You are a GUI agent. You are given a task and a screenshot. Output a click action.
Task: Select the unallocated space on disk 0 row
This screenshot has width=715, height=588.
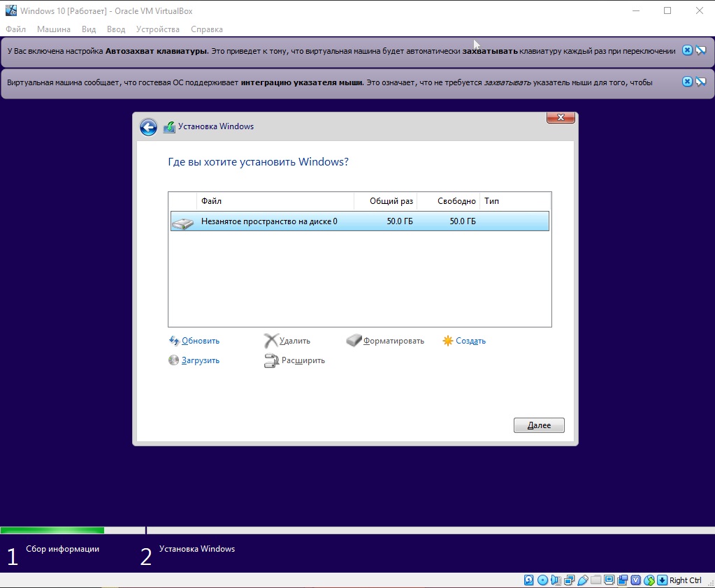pos(359,221)
